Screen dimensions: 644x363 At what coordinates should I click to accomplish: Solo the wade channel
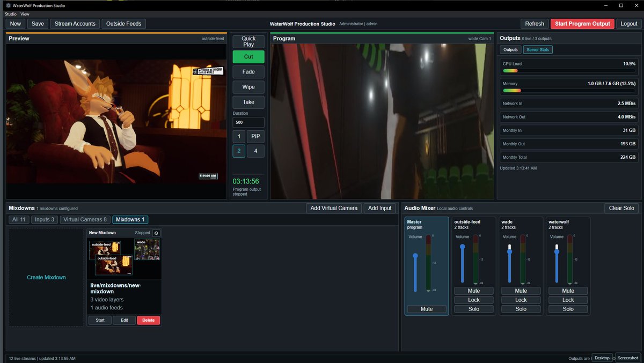click(521, 309)
